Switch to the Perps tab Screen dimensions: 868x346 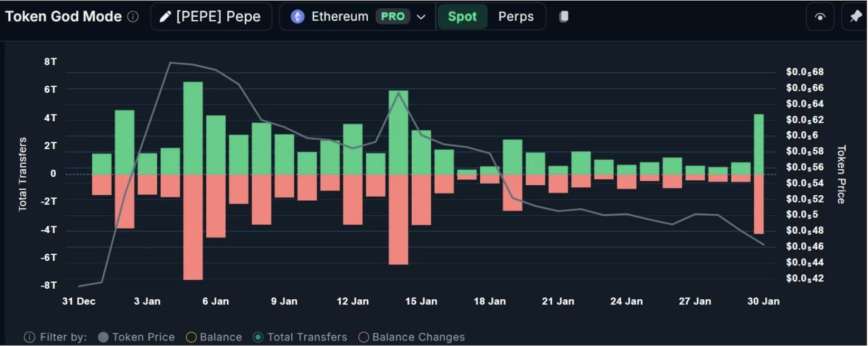516,17
